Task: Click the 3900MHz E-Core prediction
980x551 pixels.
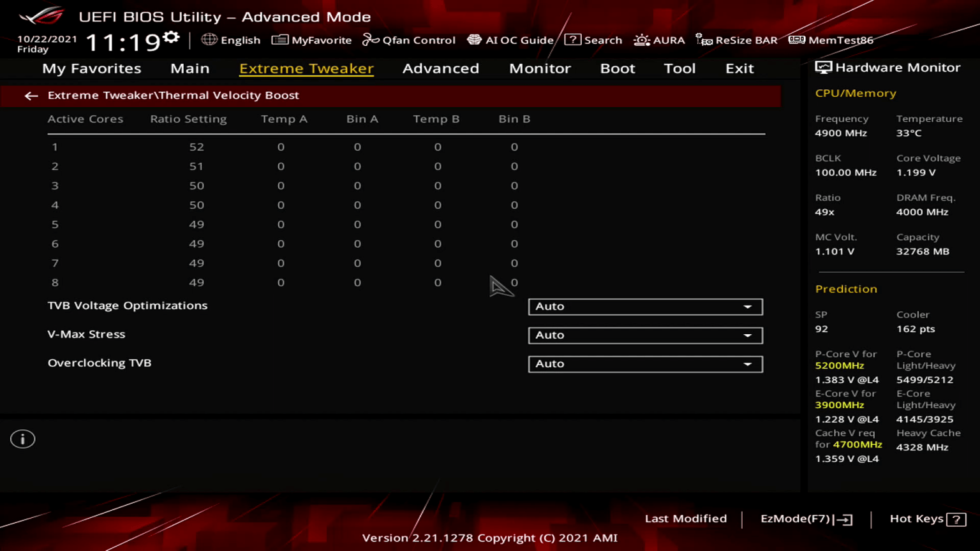Action: coord(840,406)
